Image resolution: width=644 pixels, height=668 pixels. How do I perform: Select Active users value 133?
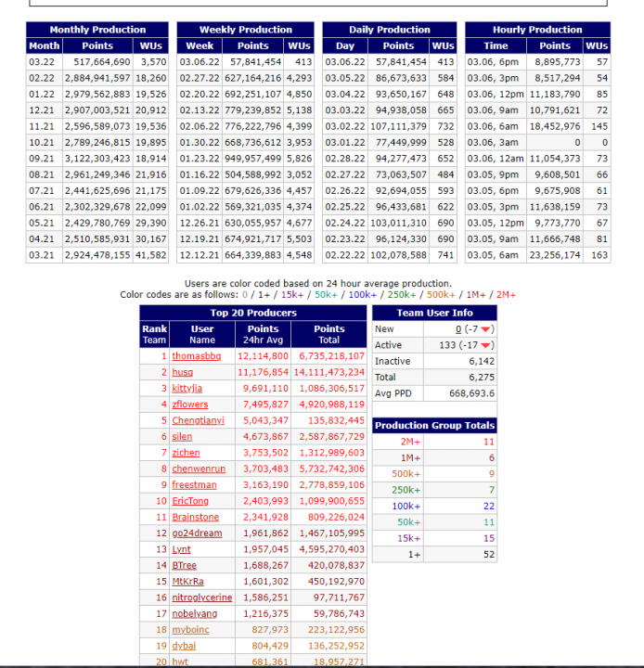tap(447, 345)
